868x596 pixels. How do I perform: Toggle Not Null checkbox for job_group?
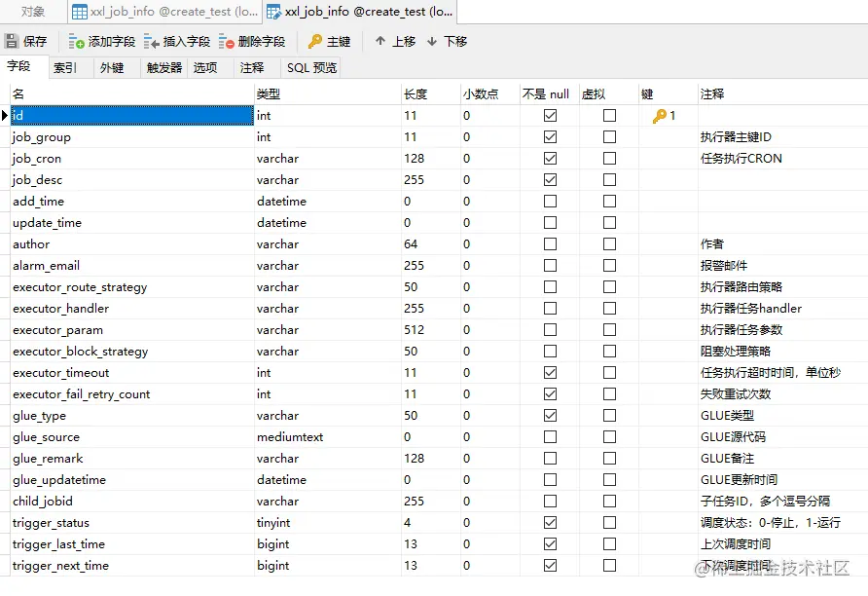550,136
